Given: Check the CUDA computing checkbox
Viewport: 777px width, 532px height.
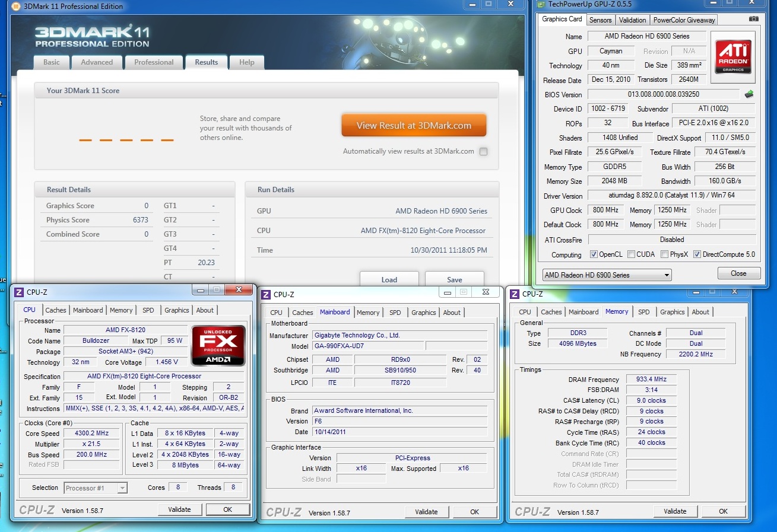Looking at the screenshot, I should click(631, 254).
